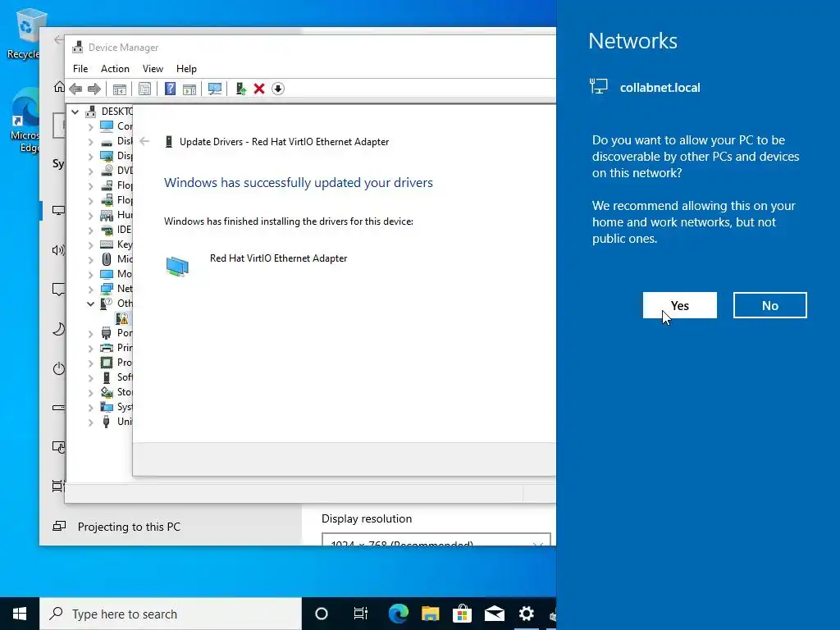840x630 pixels.
Task: Click No in the Networks panel
Action: 769,305
